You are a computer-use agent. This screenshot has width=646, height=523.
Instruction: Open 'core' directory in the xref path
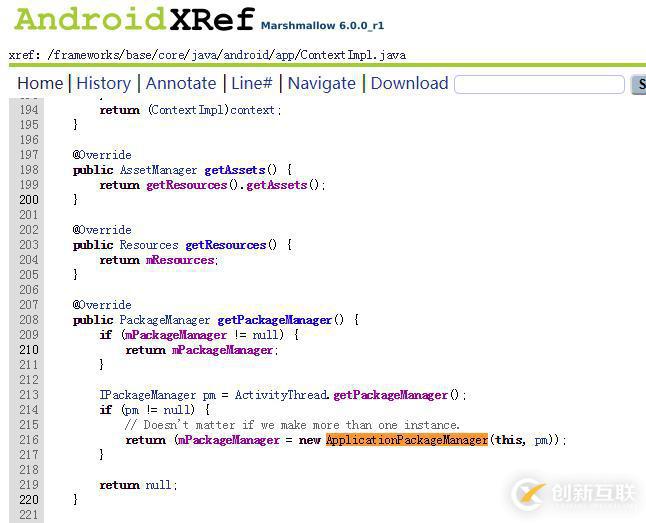[171, 55]
